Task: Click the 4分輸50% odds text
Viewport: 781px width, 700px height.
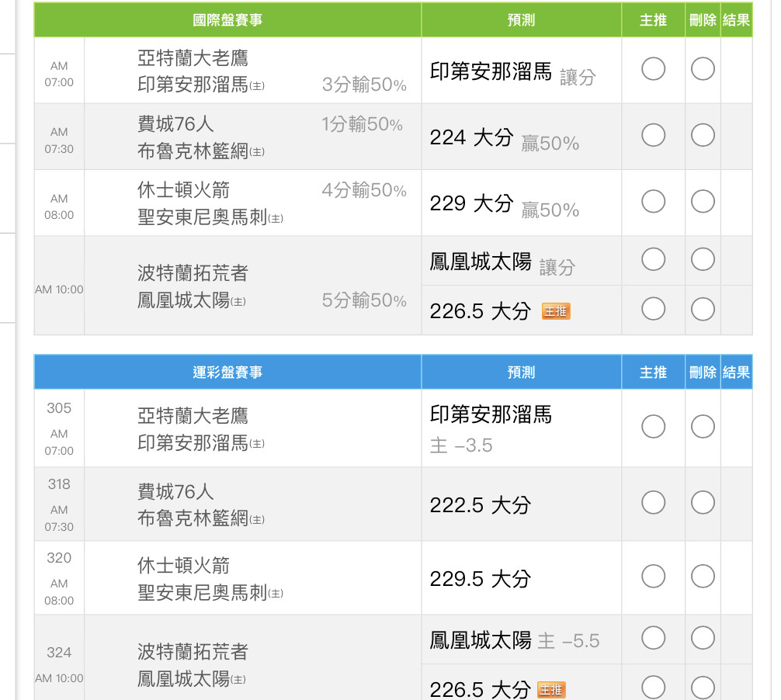Action: coord(364,190)
